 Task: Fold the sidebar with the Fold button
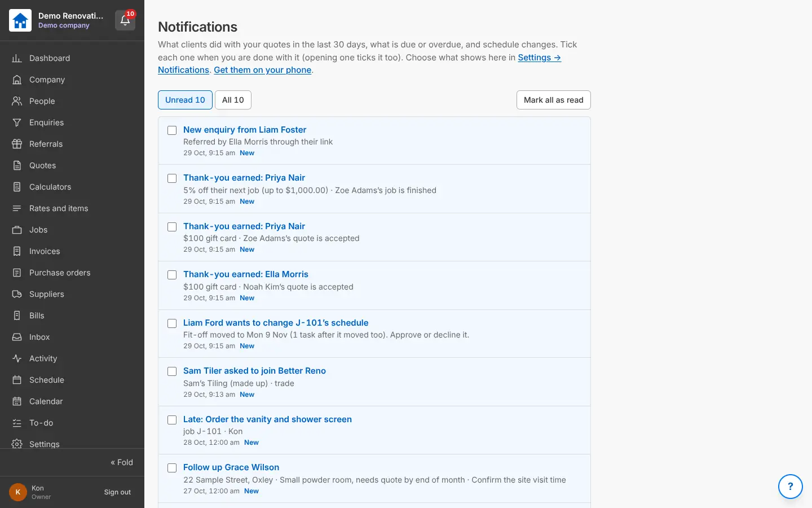[122, 462]
